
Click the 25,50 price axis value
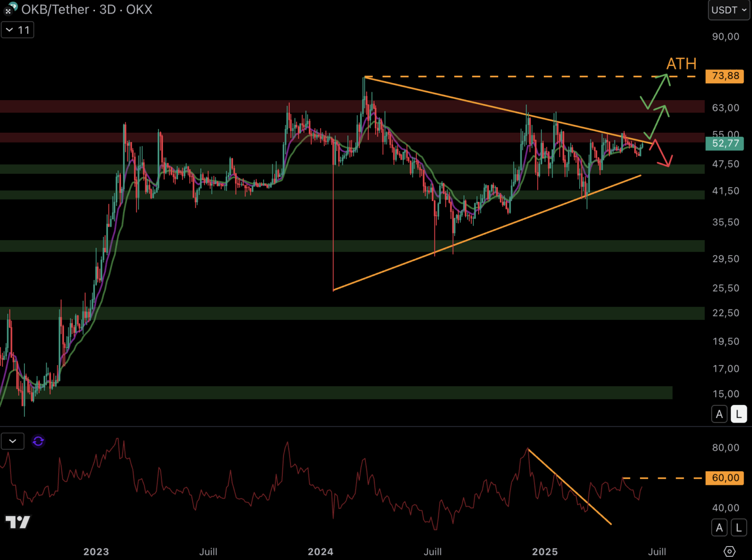(726, 288)
